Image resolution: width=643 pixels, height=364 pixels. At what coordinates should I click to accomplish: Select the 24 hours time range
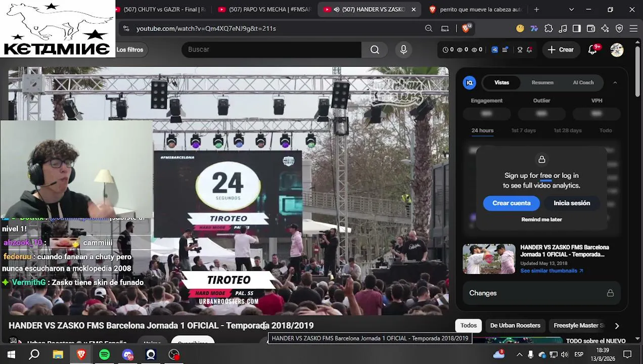tap(482, 130)
